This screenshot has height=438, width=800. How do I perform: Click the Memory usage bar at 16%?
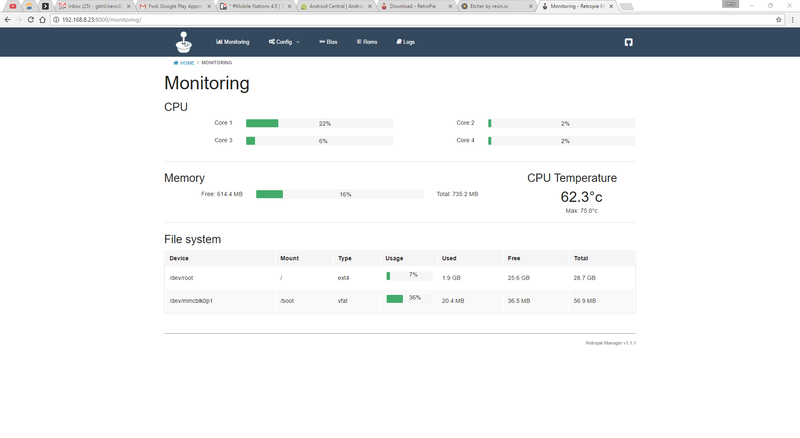tap(340, 194)
